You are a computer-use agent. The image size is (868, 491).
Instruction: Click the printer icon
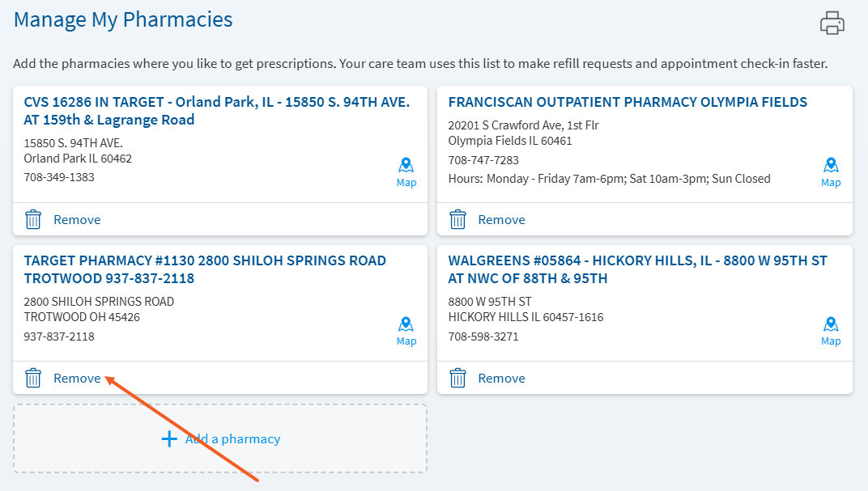(832, 23)
